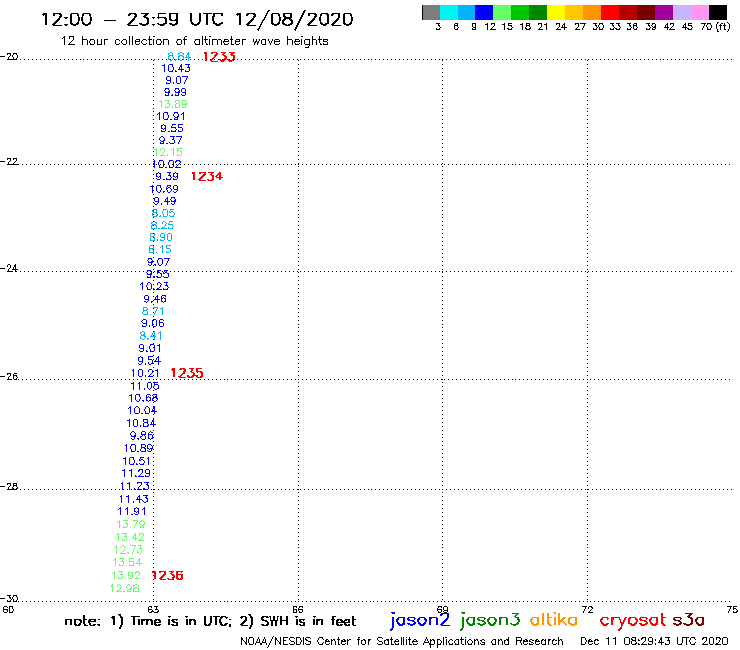740x650 pixels.
Task: Click the timestamp Dec 11 08:29:43 UTC 2020
Action: (x=654, y=641)
